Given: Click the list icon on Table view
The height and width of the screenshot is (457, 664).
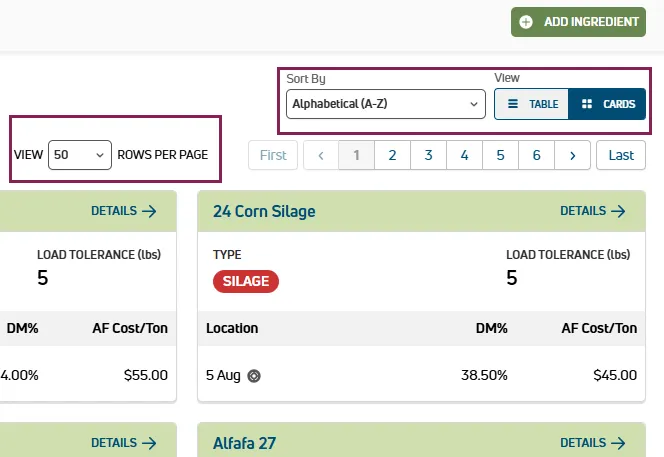Looking at the screenshot, I should tap(513, 104).
